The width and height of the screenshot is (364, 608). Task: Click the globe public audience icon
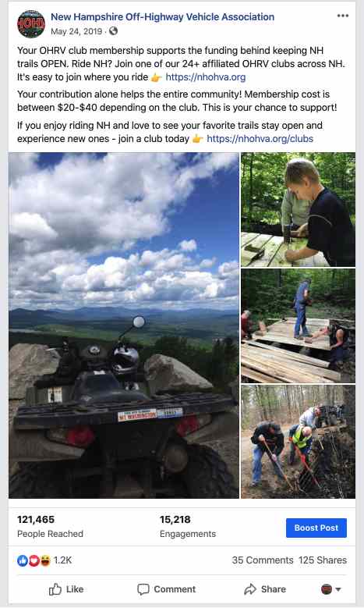[113, 31]
